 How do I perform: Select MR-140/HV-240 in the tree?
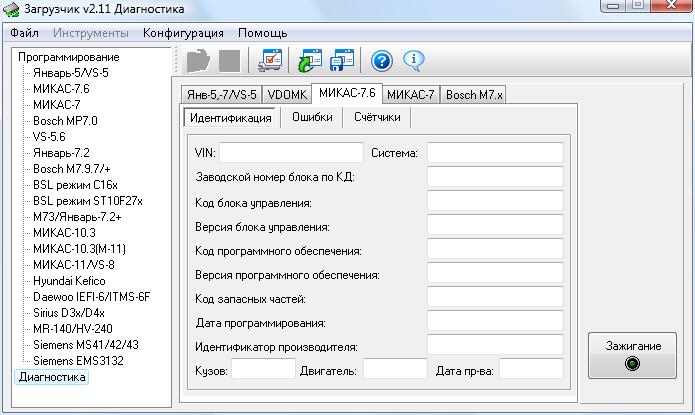click(x=73, y=329)
